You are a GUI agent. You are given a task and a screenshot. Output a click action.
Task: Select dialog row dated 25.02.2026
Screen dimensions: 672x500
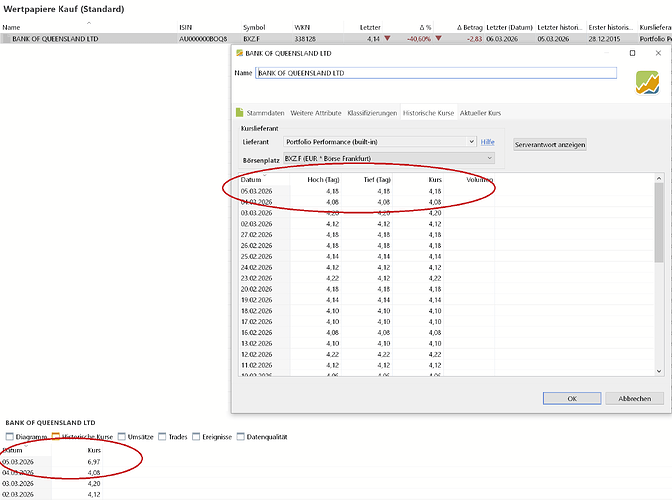coord(446,256)
